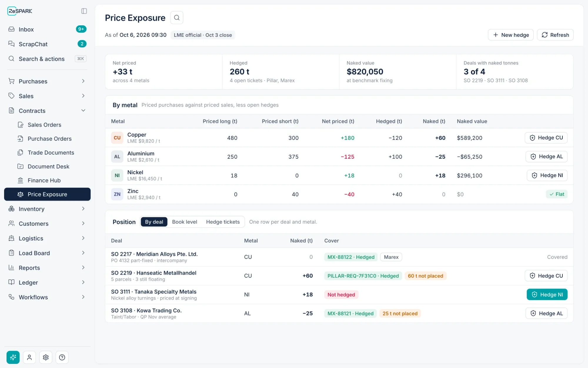Click MX-88121 Hedged ticket tag

(350, 314)
